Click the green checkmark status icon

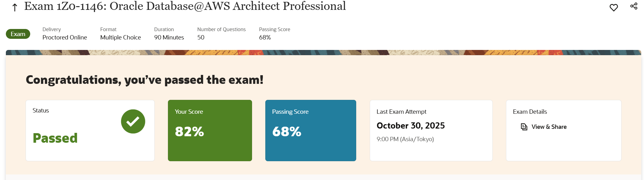coord(133,121)
